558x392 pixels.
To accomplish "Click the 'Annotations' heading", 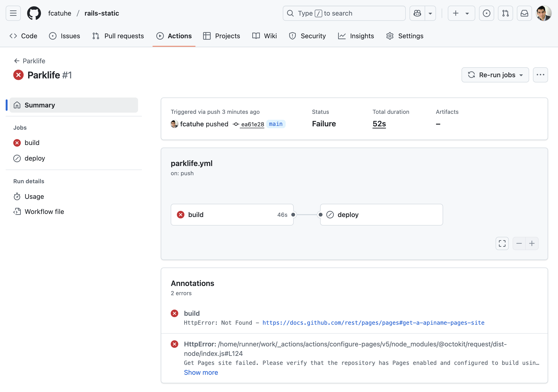I will (x=192, y=283).
